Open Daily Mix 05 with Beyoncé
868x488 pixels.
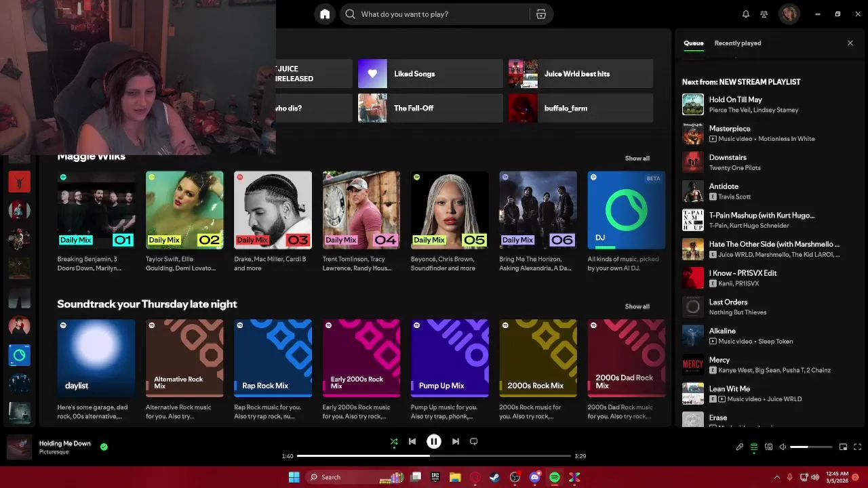coord(450,222)
